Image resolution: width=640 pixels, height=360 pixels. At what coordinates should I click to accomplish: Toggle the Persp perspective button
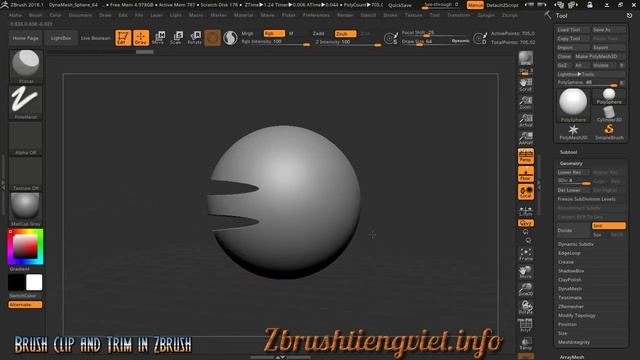pos(526,156)
